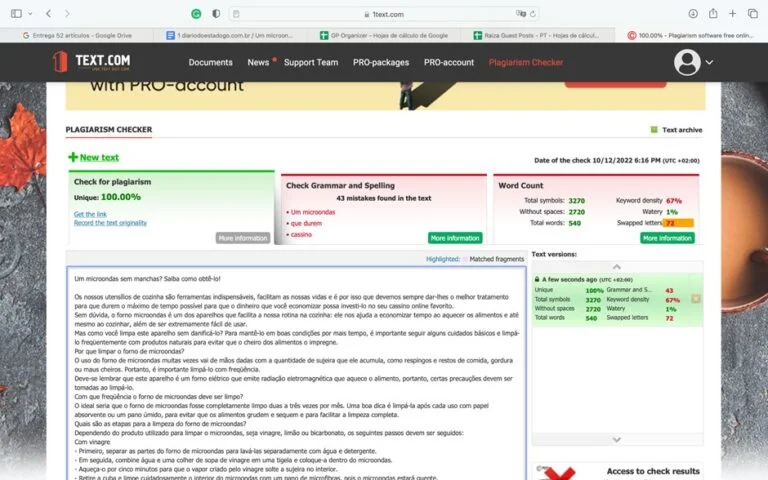Click the Total symbols 3270 value
The height and width of the screenshot is (480, 768).
(576, 201)
